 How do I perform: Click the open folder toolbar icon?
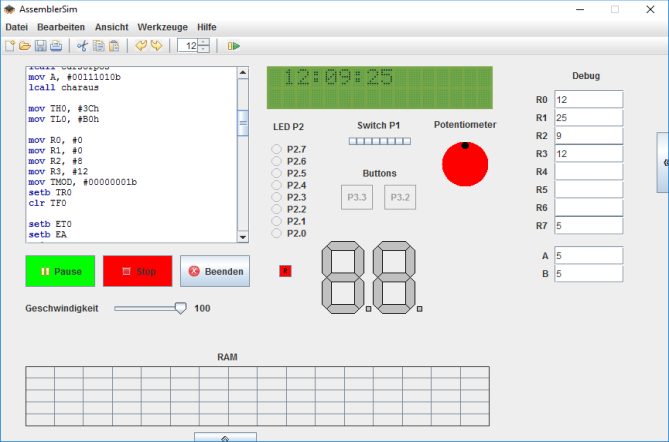pyautogui.click(x=25, y=46)
